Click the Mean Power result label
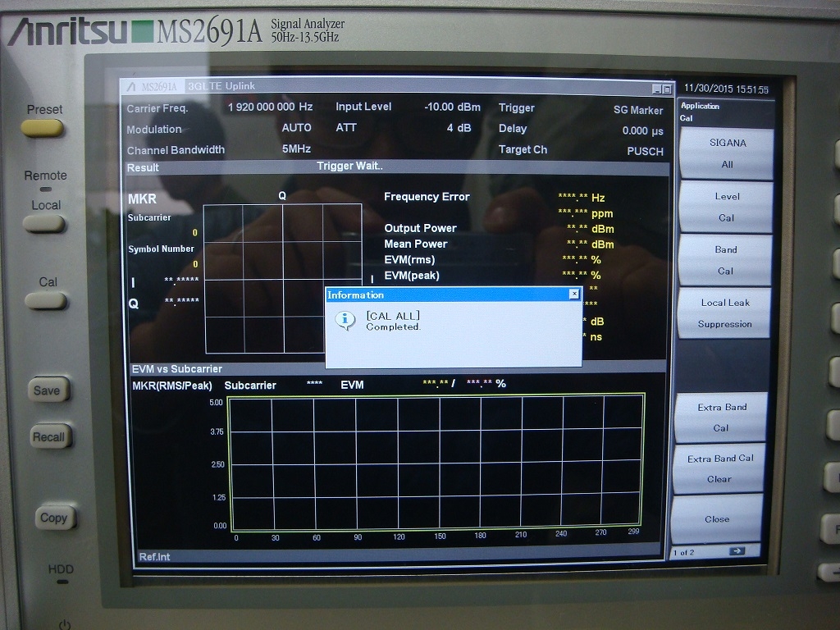The width and height of the screenshot is (840, 630). [416, 244]
